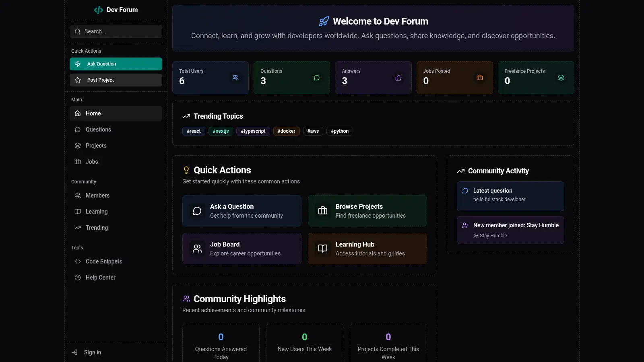Click the chat bubble icon in Questions stat card
644x362 pixels.
coord(317,78)
